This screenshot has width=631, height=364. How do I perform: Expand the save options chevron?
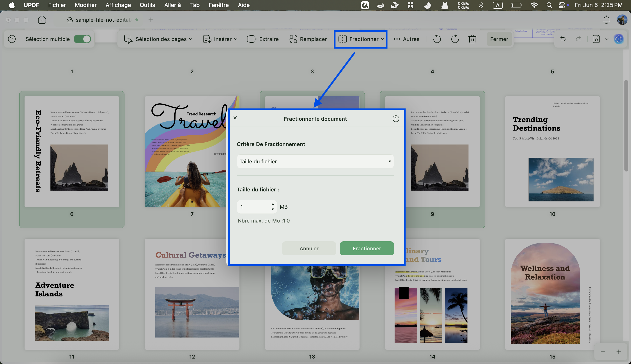coord(607,39)
